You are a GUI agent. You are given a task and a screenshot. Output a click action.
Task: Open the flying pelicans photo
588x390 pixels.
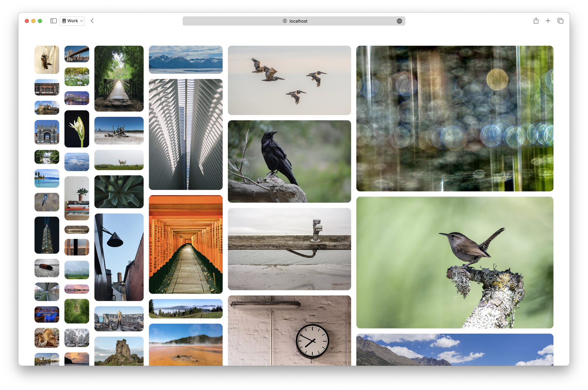tap(289, 80)
